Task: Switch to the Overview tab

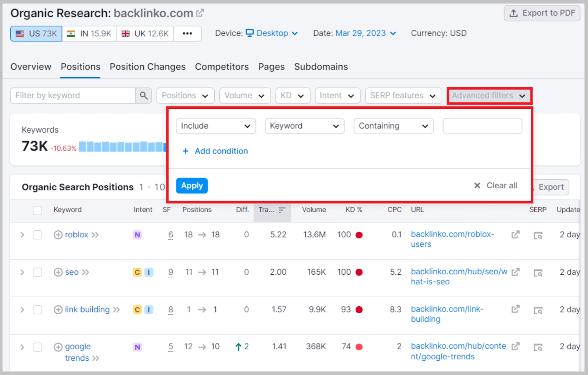Action: [x=31, y=67]
